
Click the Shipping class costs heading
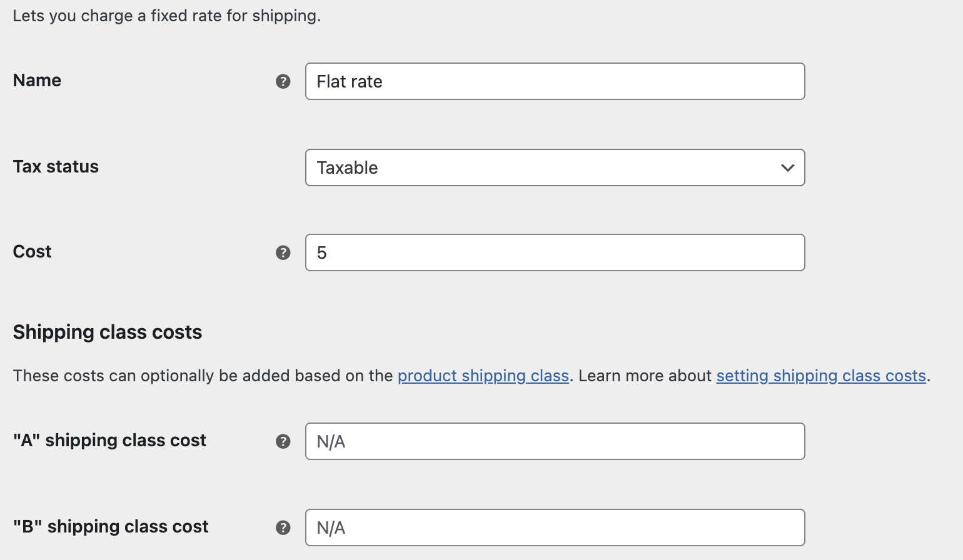(108, 332)
